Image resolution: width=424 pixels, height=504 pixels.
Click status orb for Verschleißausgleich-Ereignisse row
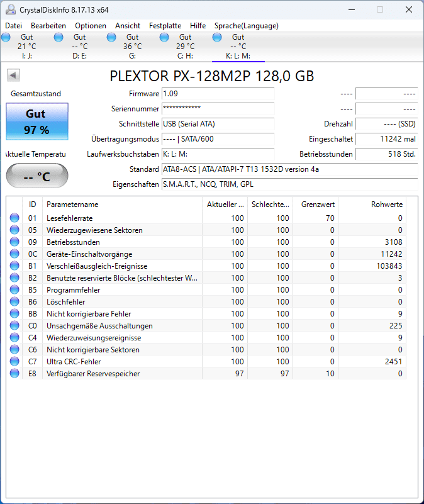[x=14, y=266]
